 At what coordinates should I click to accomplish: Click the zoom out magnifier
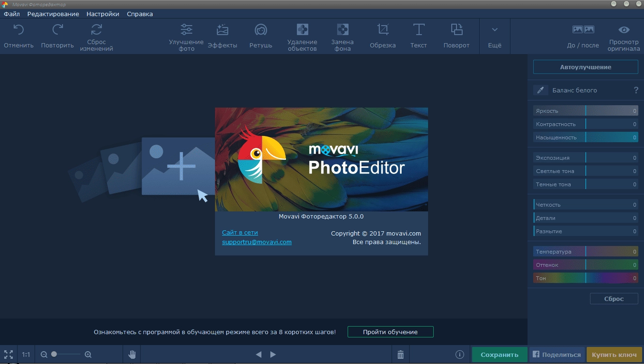[x=44, y=355]
